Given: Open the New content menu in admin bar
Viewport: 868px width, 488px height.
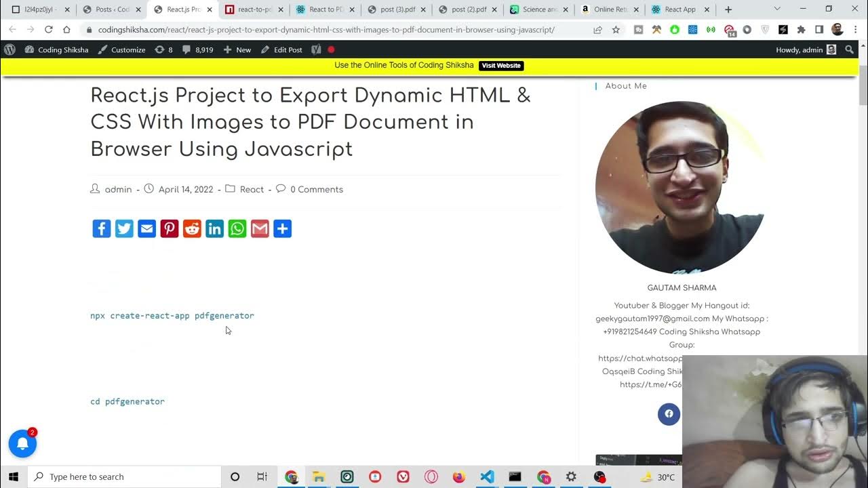Looking at the screenshot, I should pos(237,50).
